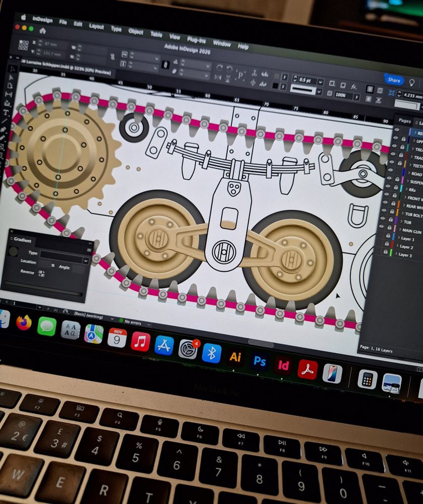
Task: Click the Reverse gradient button
Action: pos(41,273)
